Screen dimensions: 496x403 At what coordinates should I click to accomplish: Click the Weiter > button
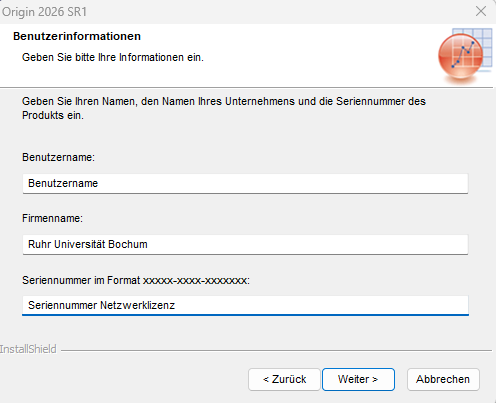click(x=358, y=379)
